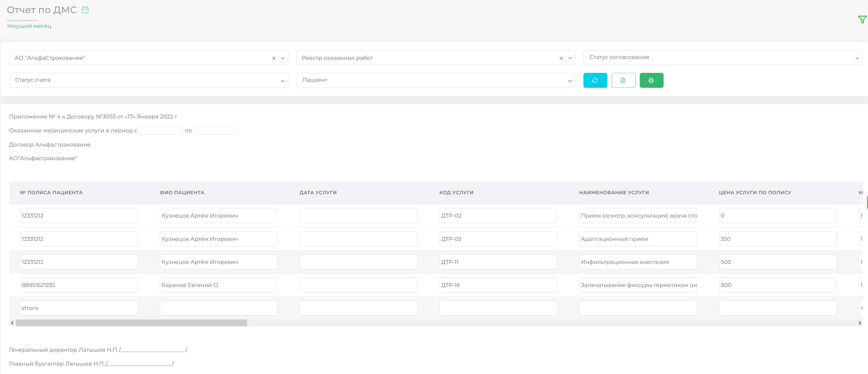Click the cyan refresh button

(595, 80)
